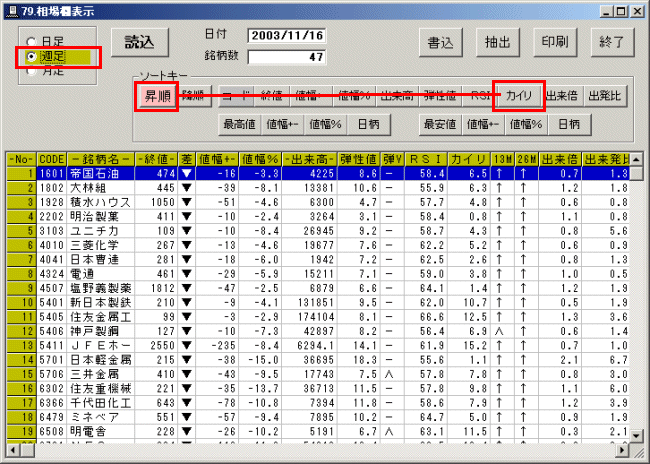
Task: Click the ＲＳＩ column header in table
Action: [x=426, y=159]
